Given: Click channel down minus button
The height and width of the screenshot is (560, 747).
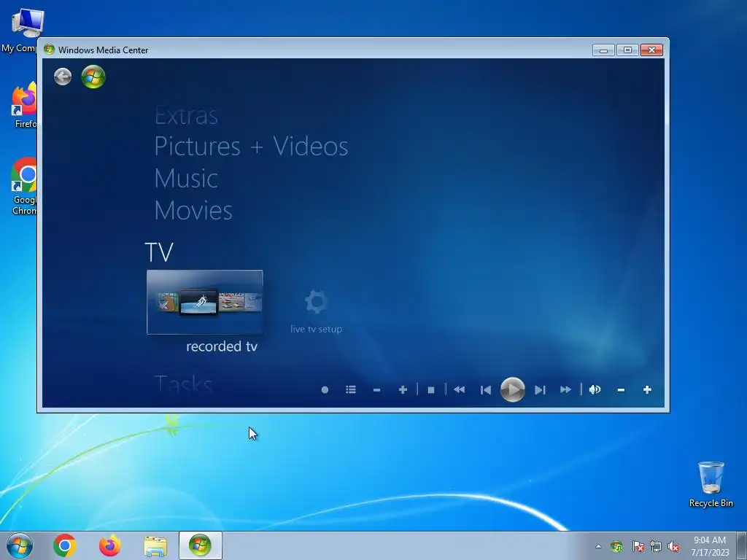Looking at the screenshot, I should tap(377, 390).
